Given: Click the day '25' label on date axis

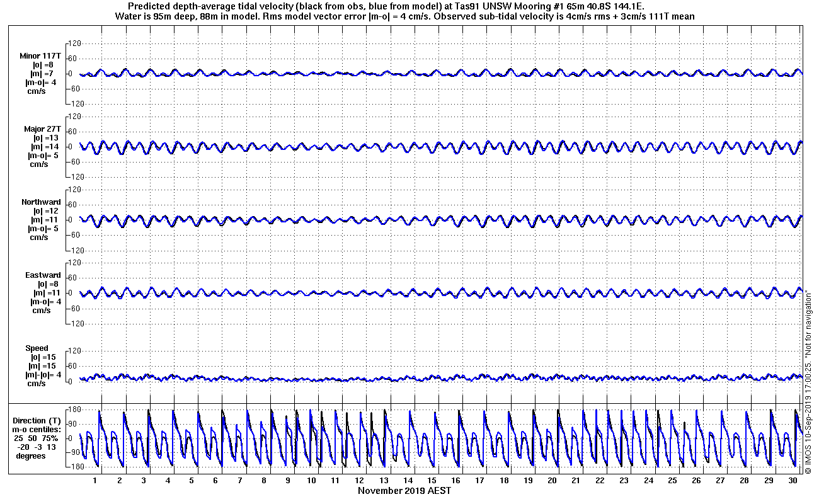Looking at the screenshot, I should tap(672, 481).
